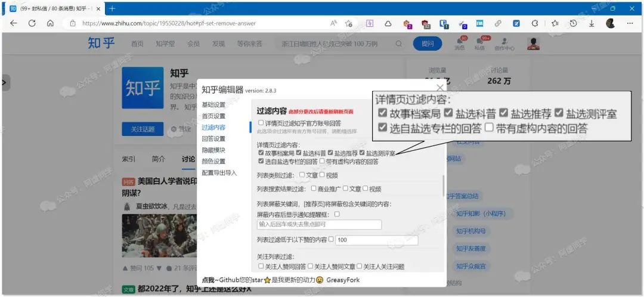Go to Zhihu 首页 nav item
644x297 pixels.
pos(137,44)
